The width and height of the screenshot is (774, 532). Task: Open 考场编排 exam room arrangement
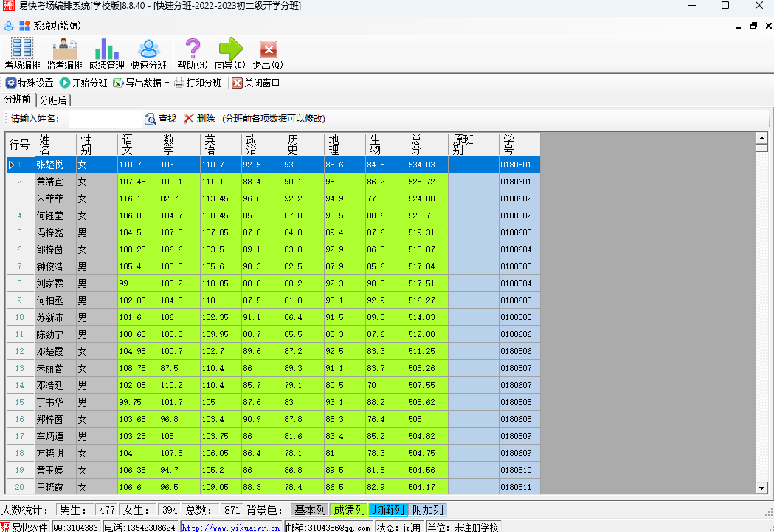tap(22, 54)
